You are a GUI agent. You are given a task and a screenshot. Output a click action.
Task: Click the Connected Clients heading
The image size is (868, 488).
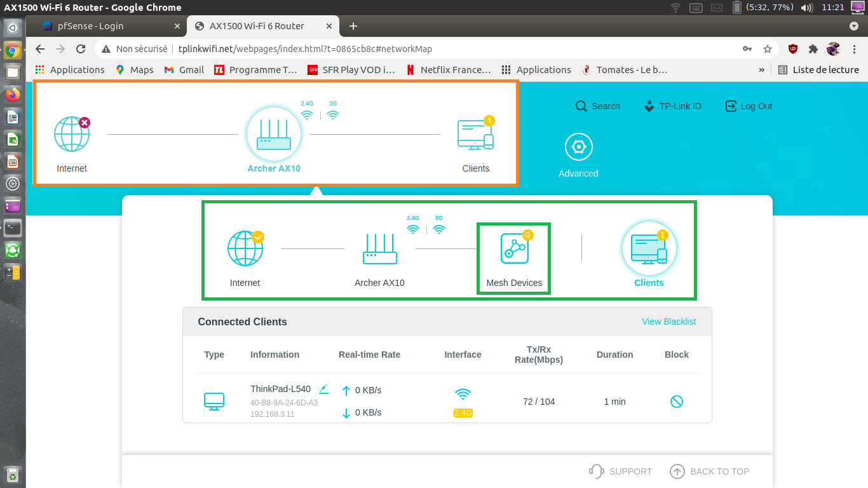[x=243, y=322]
